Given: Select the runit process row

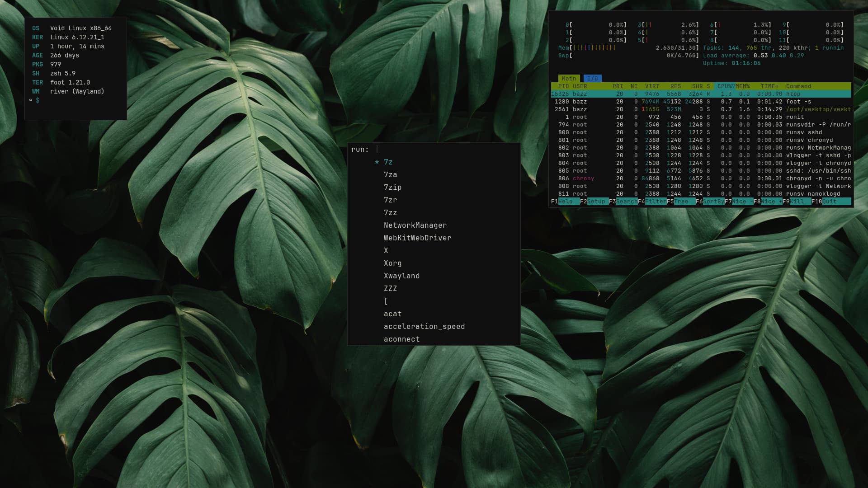Looking at the screenshot, I should click(701, 117).
